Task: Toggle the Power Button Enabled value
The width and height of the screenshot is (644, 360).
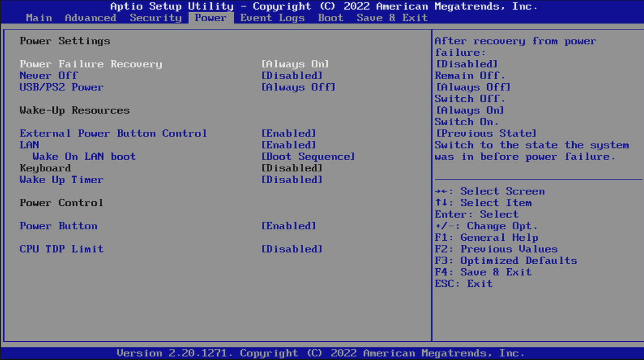Action: (x=289, y=226)
